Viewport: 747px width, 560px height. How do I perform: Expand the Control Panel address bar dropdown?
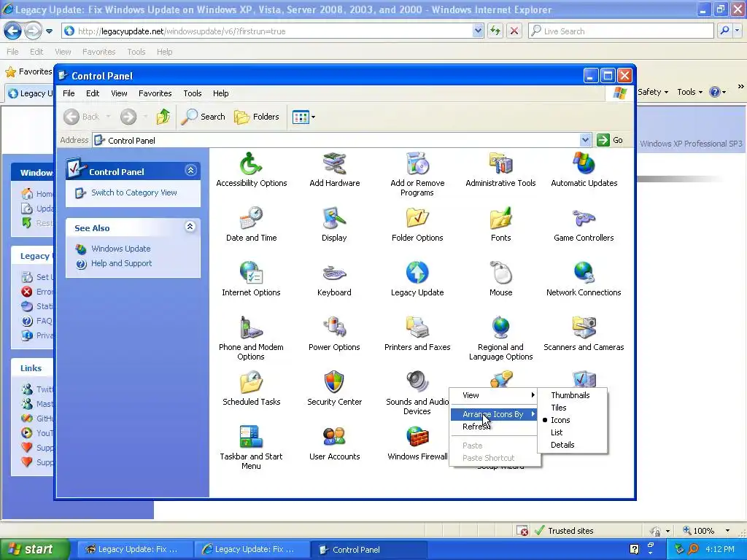(x=585, y=140)
